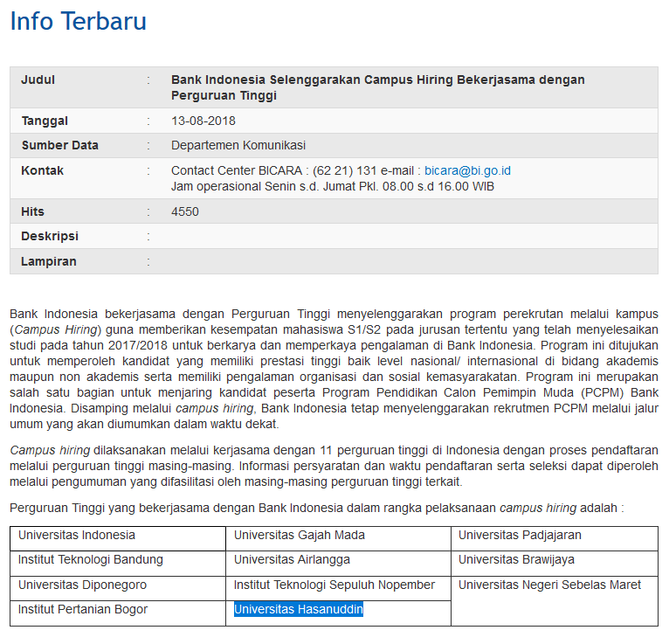The width and height of the screenshot is (669, 644).
Task: Click the Institut Teknologi Bandung cell
Action: click(x=118, y=564)
